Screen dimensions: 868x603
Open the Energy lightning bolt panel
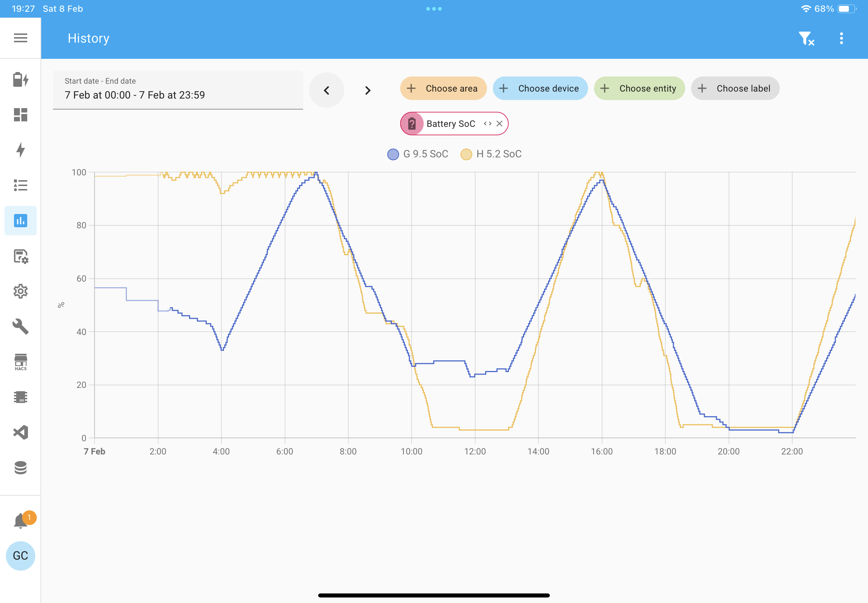pyautogui.click(x=20, y=150)
